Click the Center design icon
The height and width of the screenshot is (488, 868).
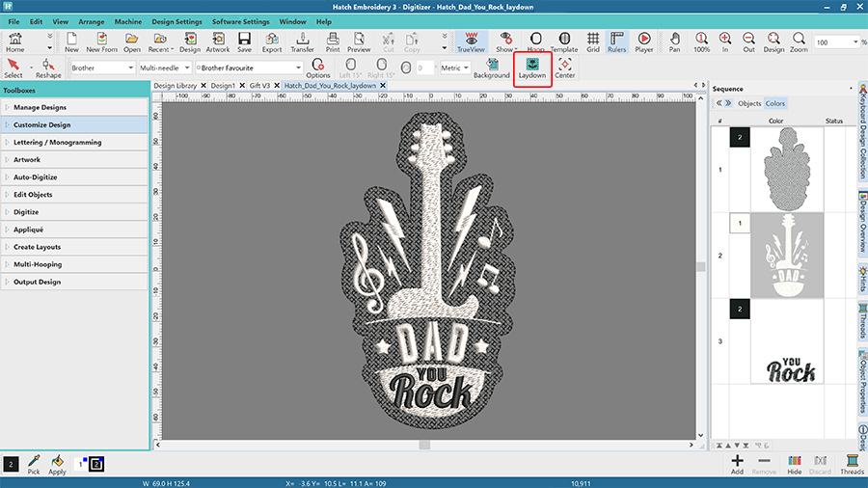click(x=564, y=67)
